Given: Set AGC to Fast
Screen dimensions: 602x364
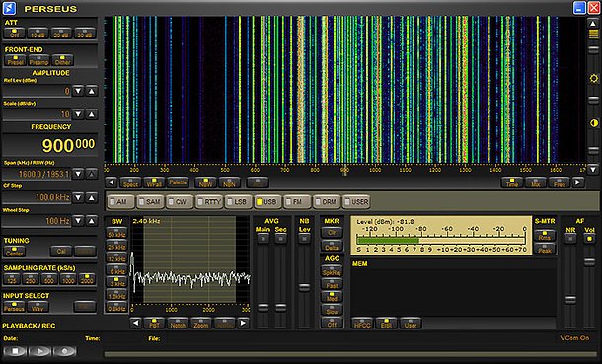Looking at the screenshot, I should (x=332, y=284).
